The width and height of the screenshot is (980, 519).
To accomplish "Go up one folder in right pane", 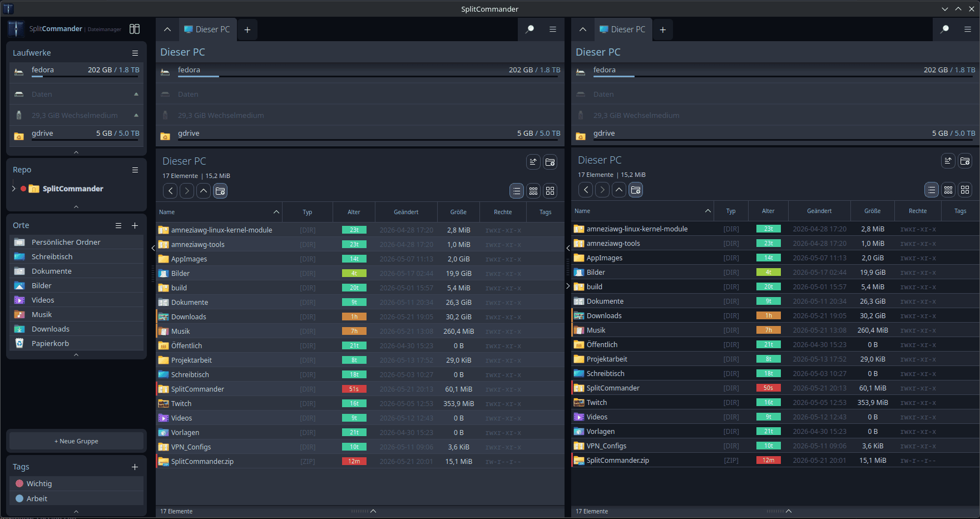I will (x=619, y=190).
